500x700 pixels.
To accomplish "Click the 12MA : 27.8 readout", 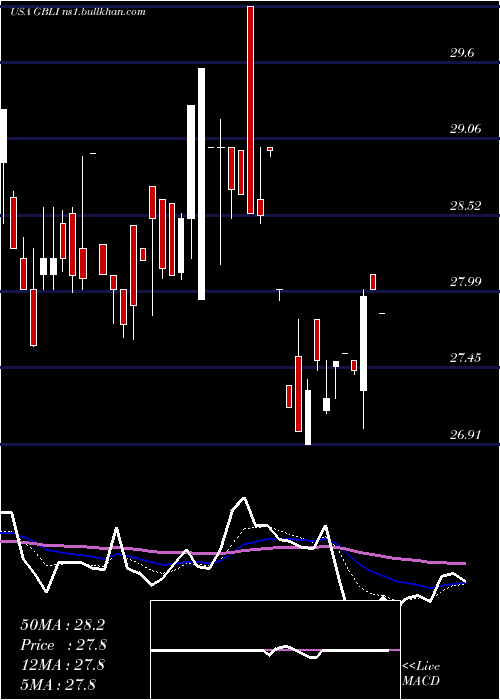I will coord(62,665).
